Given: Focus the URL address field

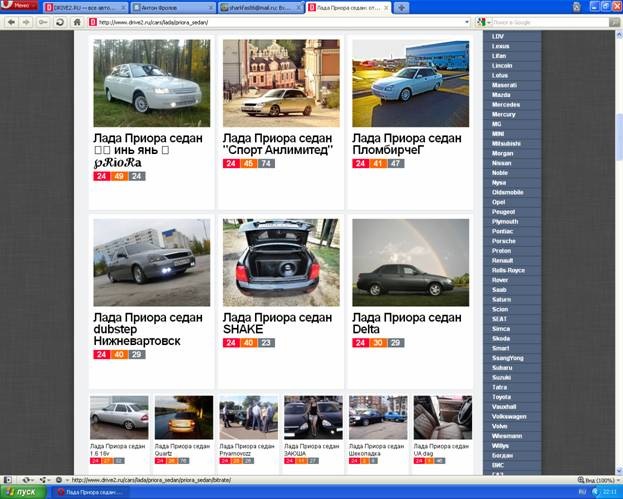Looking at the screenshot, I should (x=280, y=22).
